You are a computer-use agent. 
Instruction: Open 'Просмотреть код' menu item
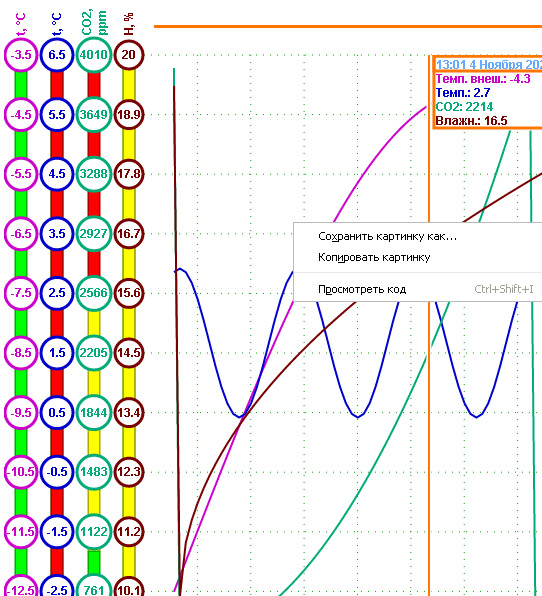pyautogui.click(x=362, y=289)
